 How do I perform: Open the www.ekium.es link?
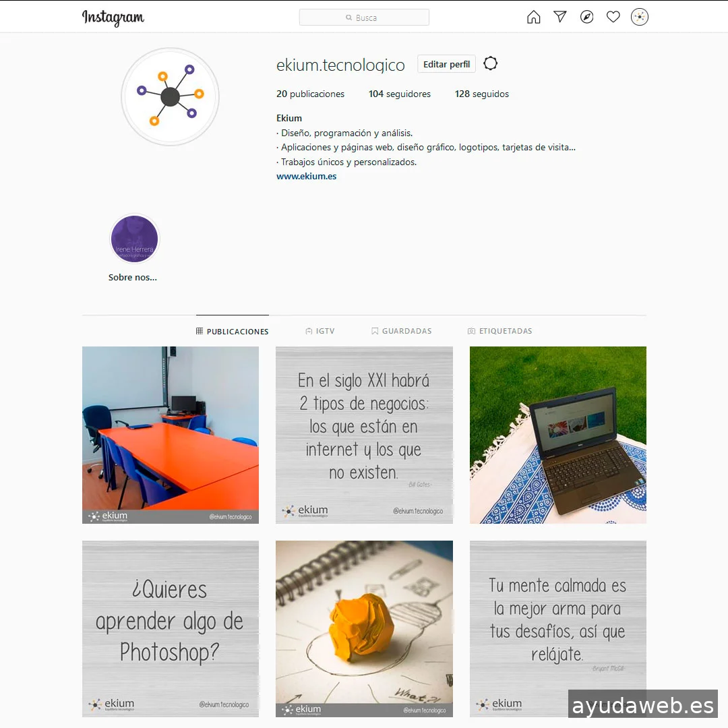(307, 177)
